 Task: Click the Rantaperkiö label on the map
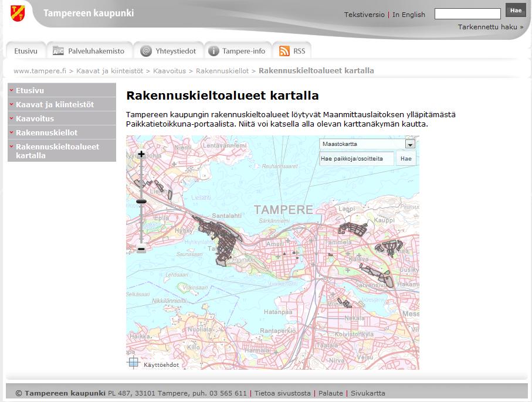click(278, 331)
